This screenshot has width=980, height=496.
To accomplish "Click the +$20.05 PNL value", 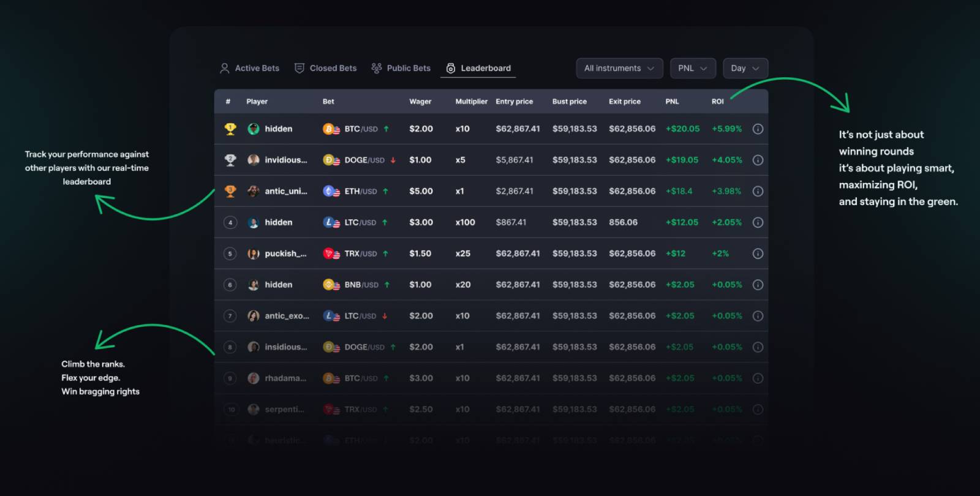I will tap(682, 129).
